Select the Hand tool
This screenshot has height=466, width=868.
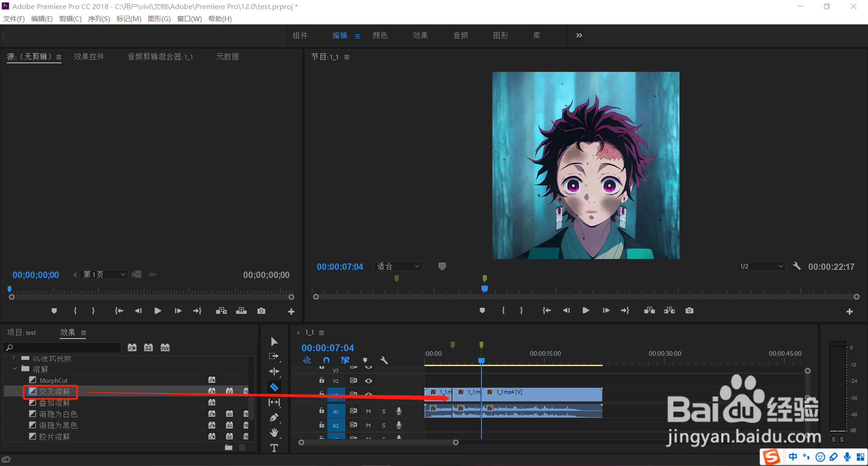pyautogui.click(x=274, y=433)
